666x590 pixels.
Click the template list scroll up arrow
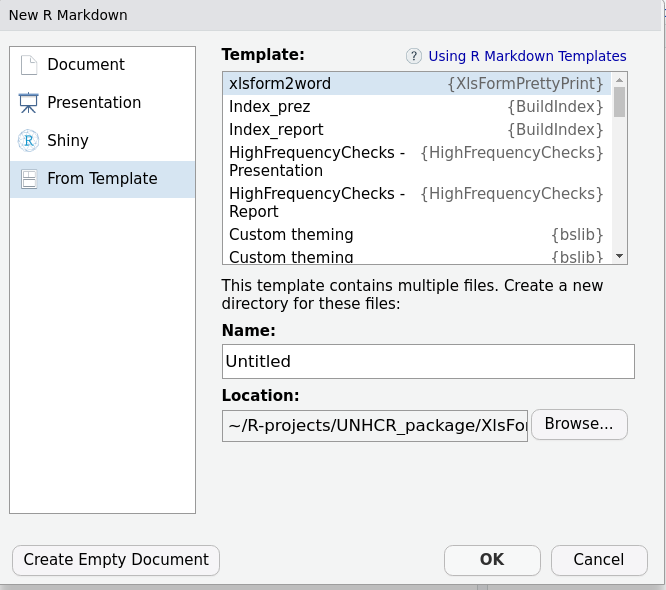(619, 80)
